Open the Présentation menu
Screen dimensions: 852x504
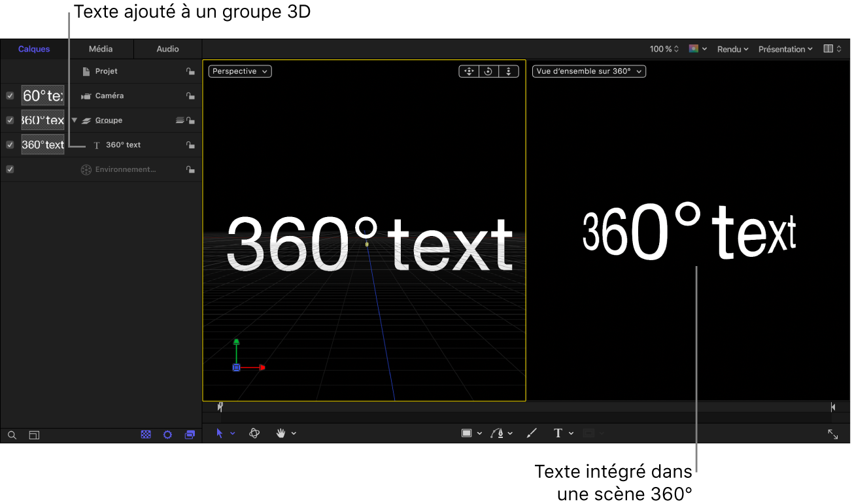(x=785, y=48)
